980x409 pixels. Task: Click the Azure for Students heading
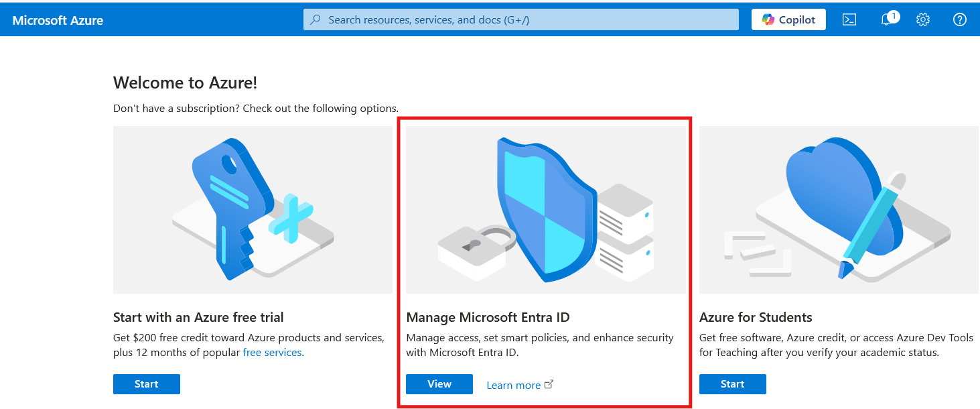(756, 317)
